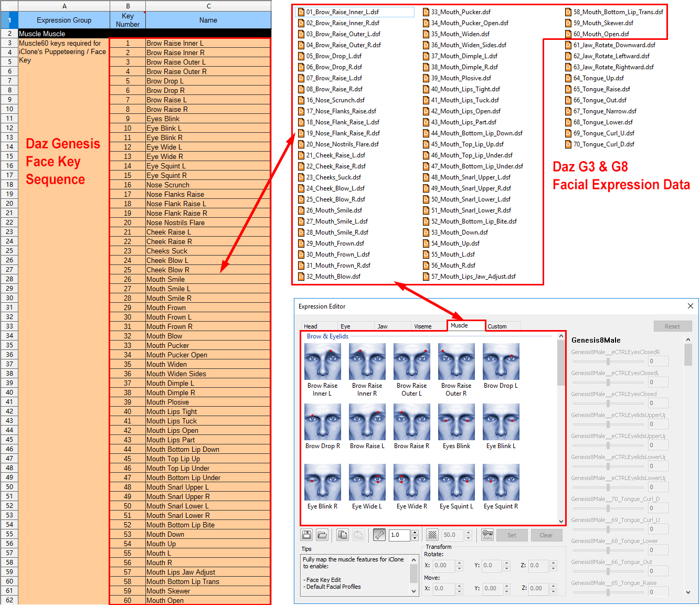The height and width of the screenshot is (605, 700).
Task: Switch to the Jaw tab
Action: (393, 326)
